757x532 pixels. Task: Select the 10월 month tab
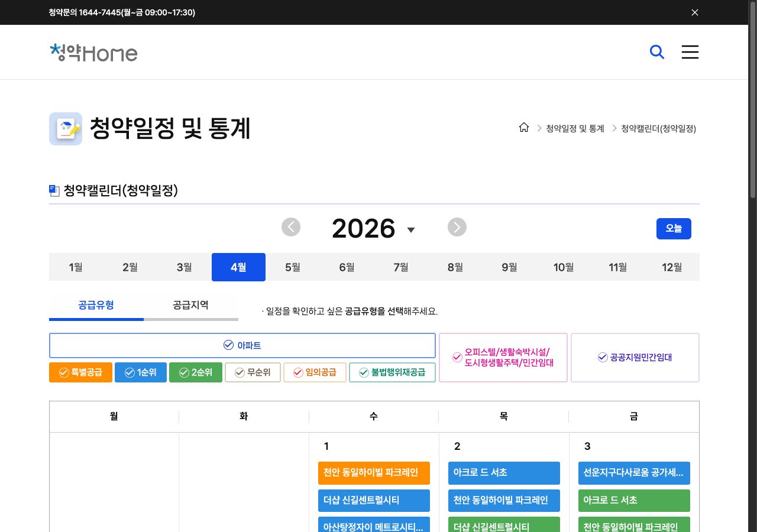click(x=564, y=267)
